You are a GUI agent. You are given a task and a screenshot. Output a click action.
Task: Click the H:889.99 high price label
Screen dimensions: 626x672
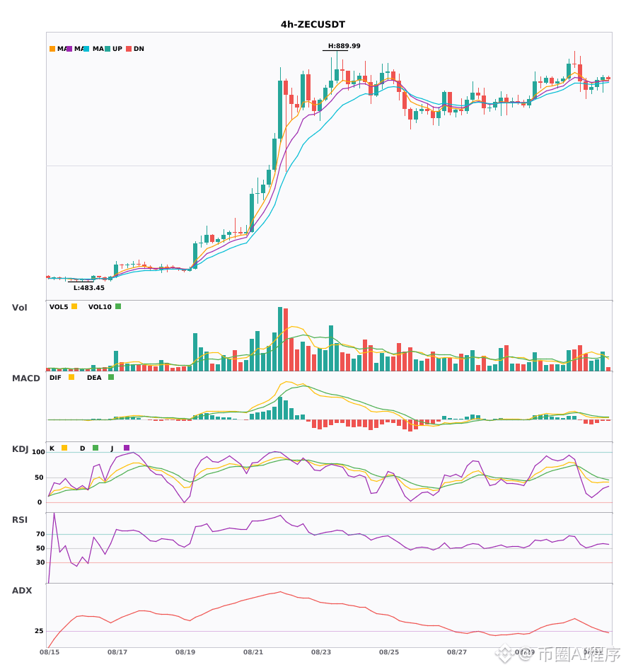tap(344, 46)
